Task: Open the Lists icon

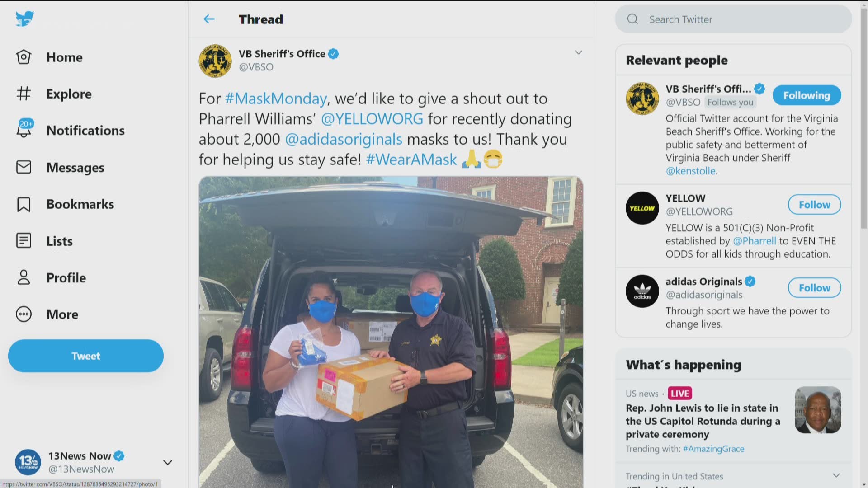Action: [x=24, y=241]
